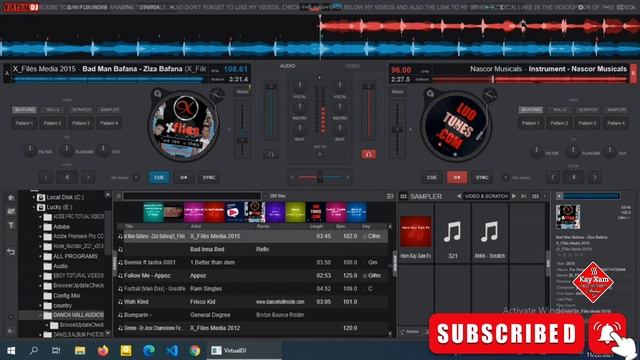Play or pause the left deck
This screenshot has height=360, width=640.
click(184, 178)
